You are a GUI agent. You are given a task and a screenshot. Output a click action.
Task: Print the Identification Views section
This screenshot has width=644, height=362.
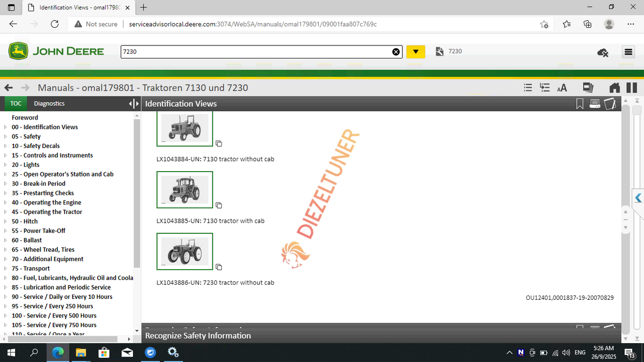tap(595, 104)
